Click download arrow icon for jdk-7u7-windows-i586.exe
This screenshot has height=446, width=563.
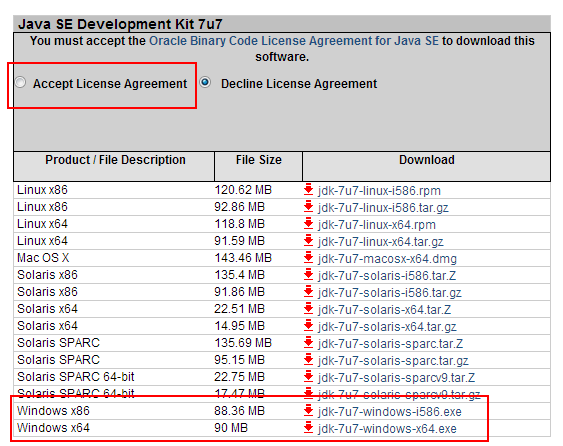click(308, 411)
